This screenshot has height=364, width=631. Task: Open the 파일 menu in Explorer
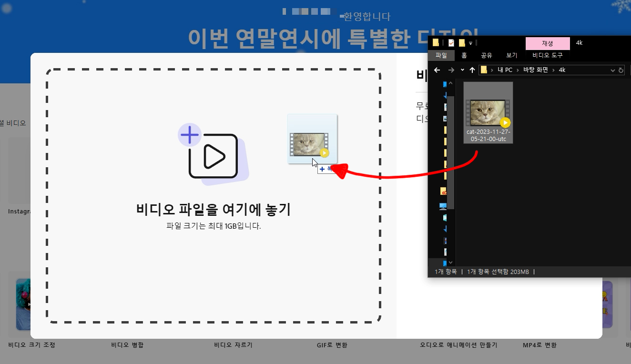[x=441, y=55]
